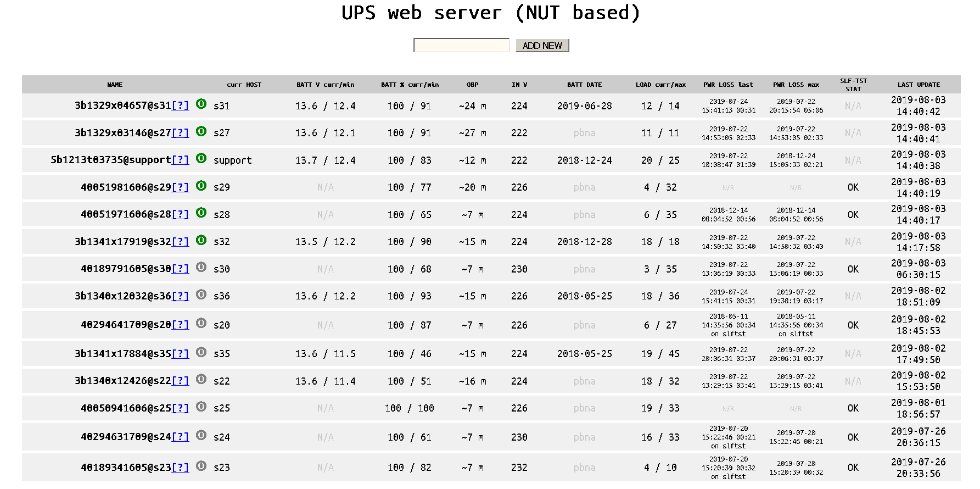Viewport: 980px width, 489px height.
Task: Click green status icon for 40051981606@s29
Action: [201, 186]
